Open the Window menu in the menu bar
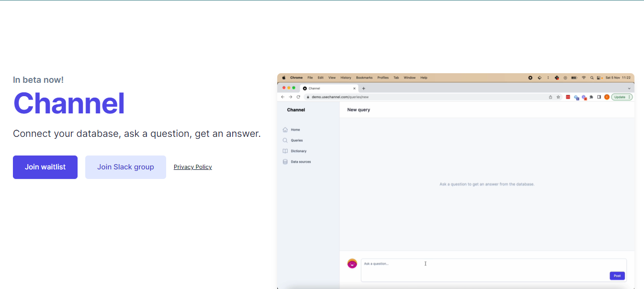The height and width of the screenshot is (289, 644). 410,78
